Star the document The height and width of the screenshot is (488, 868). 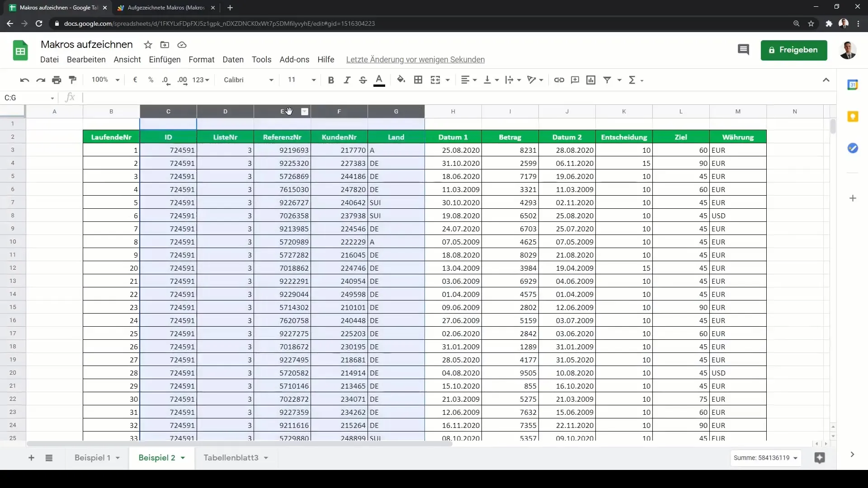[148, 45]
